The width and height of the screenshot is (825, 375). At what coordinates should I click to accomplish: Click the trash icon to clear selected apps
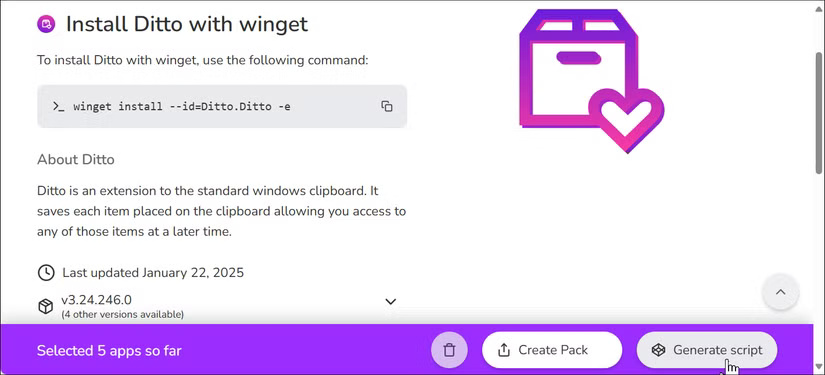(449, 350)
